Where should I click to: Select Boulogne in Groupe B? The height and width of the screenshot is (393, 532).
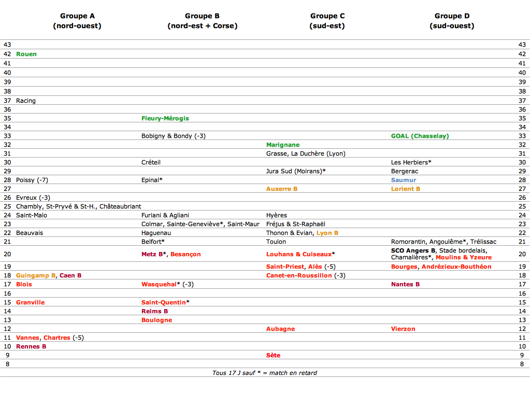tap(156, 320)
